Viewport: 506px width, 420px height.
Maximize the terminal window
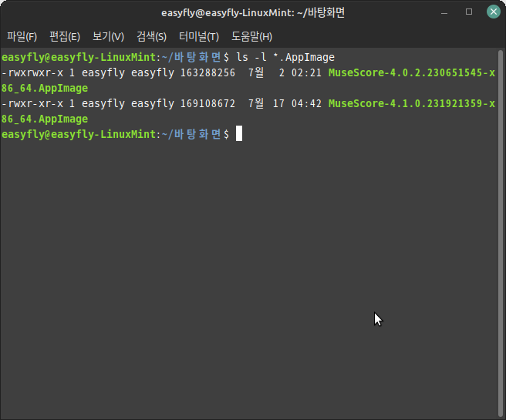[469, 12]
